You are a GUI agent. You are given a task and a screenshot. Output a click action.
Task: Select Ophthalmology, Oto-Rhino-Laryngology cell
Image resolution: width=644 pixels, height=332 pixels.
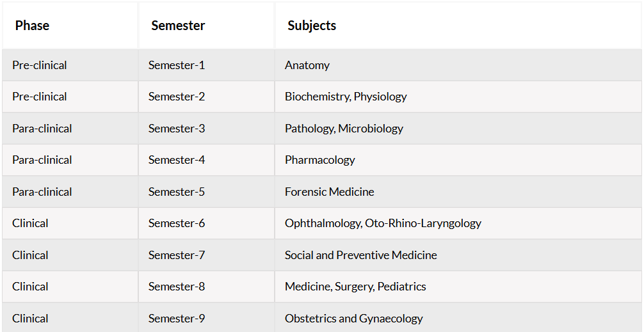458,223
